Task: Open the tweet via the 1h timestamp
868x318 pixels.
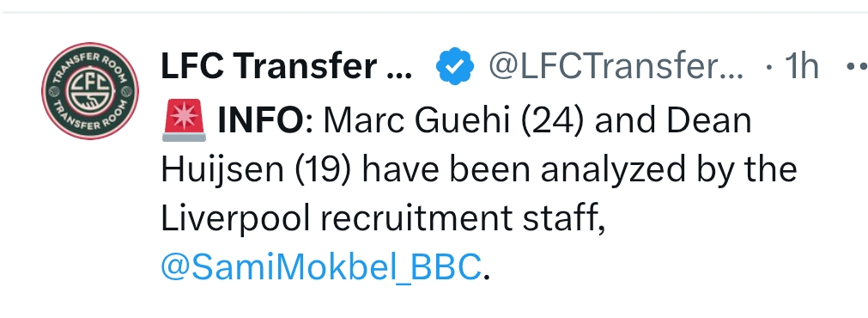Action: [799, 66]
